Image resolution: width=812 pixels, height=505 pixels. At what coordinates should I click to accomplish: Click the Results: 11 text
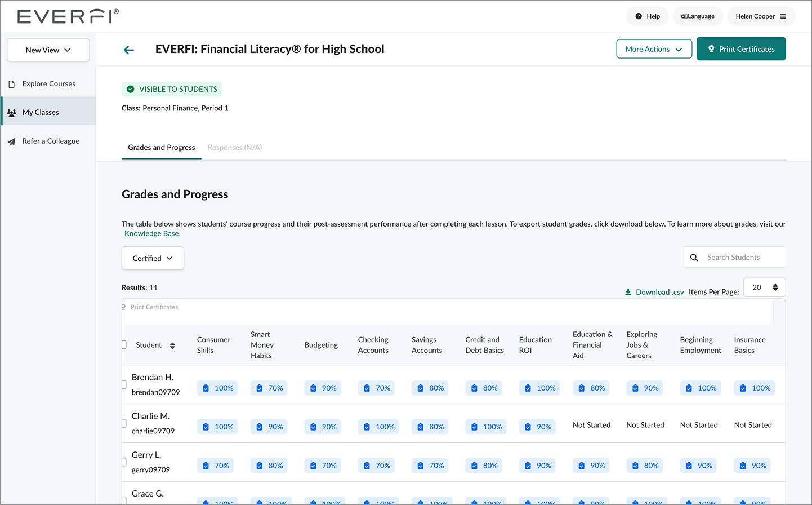140,287
